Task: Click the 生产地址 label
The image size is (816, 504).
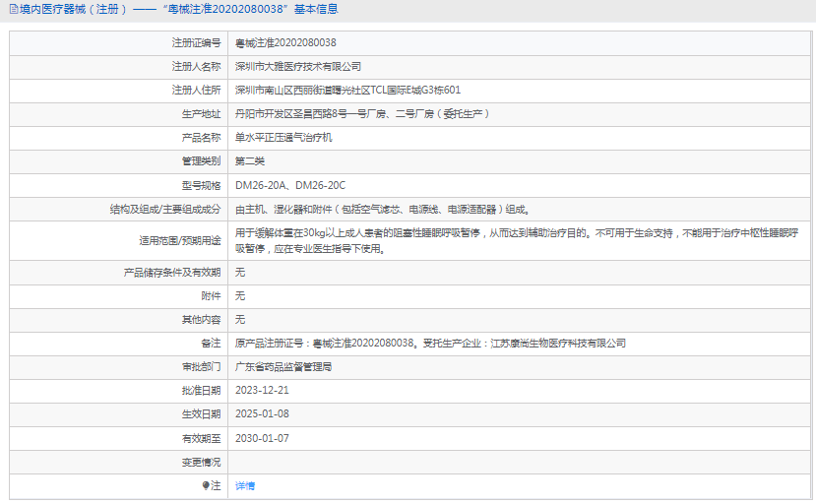Action: point(202,114)
